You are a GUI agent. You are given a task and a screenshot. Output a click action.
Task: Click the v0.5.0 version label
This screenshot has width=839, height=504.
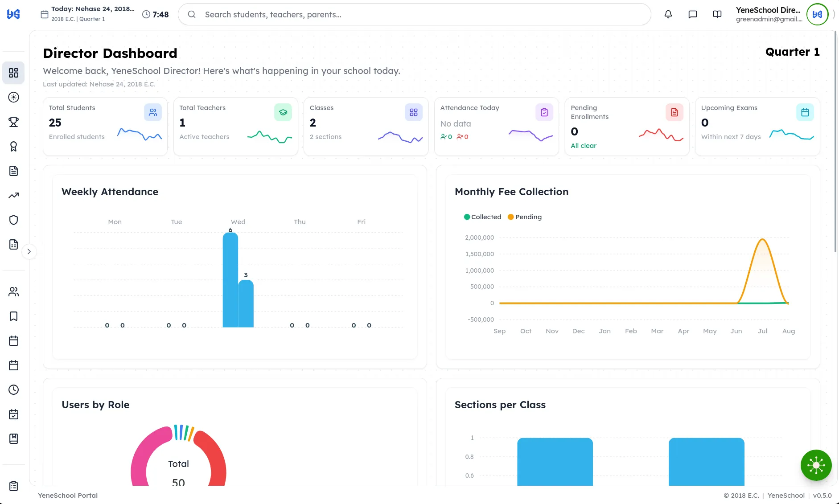(x=823, y=496)
